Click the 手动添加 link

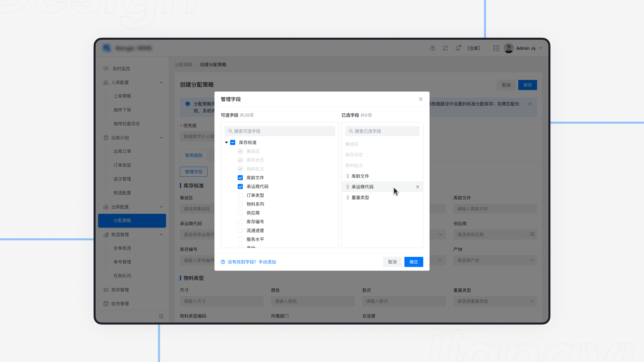[267, 262]
